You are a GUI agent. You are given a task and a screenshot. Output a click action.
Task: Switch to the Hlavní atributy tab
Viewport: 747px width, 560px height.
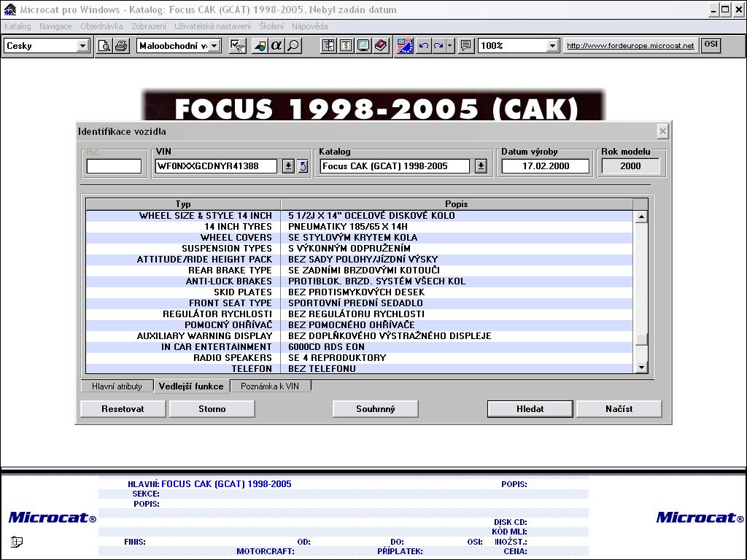pos(117,386)
